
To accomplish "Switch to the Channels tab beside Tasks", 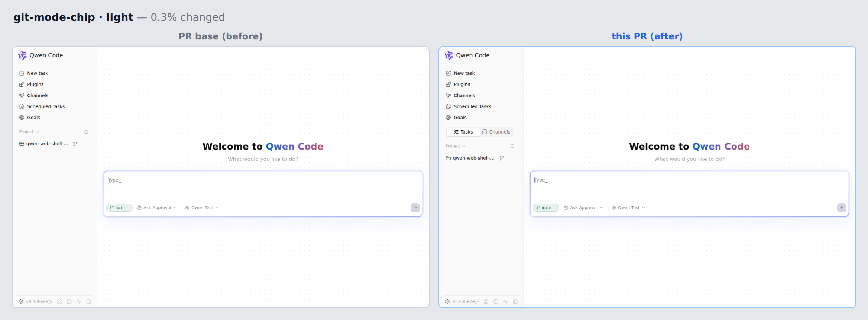I will (x=496, y=132).
